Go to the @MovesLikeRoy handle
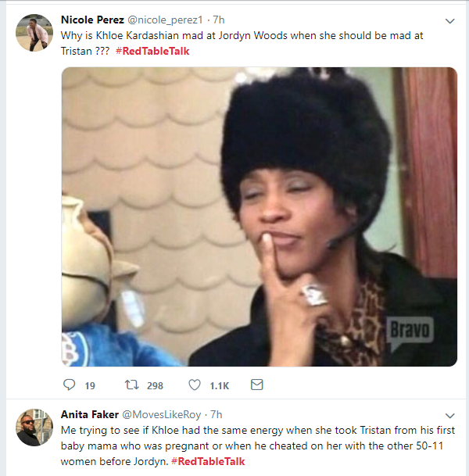469x476 pixels. coord(163,413)
